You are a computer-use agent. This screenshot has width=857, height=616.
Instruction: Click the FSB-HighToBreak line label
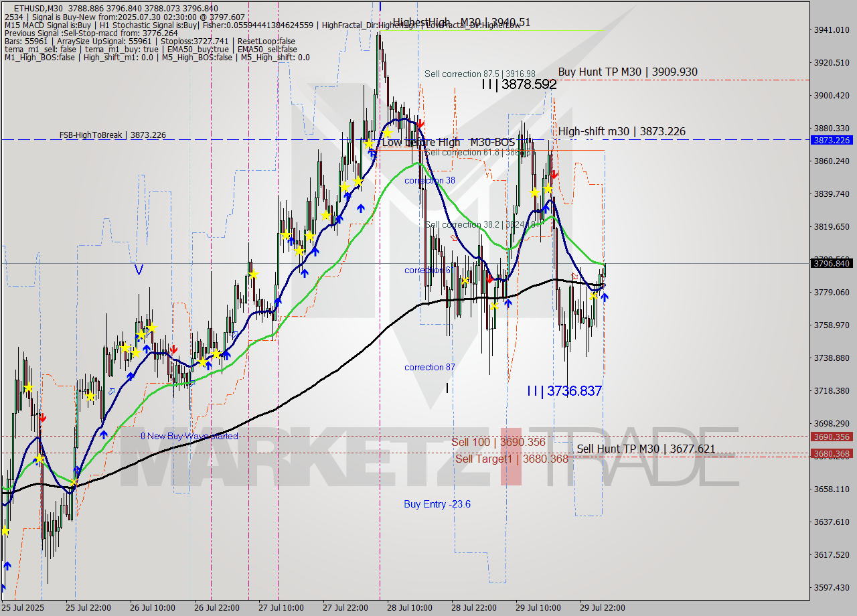click(112, 135)
